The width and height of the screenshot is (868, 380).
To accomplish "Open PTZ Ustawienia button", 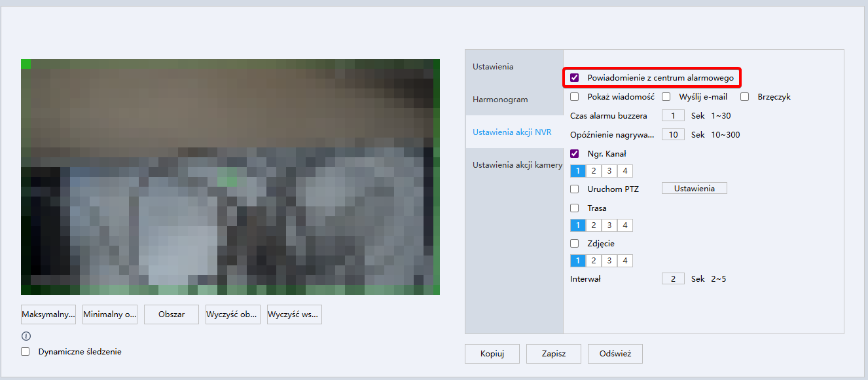I will click(695, 189).
